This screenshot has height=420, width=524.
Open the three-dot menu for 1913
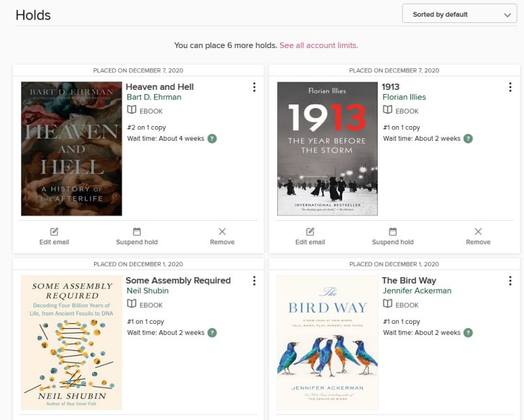[x=510, y=87]
